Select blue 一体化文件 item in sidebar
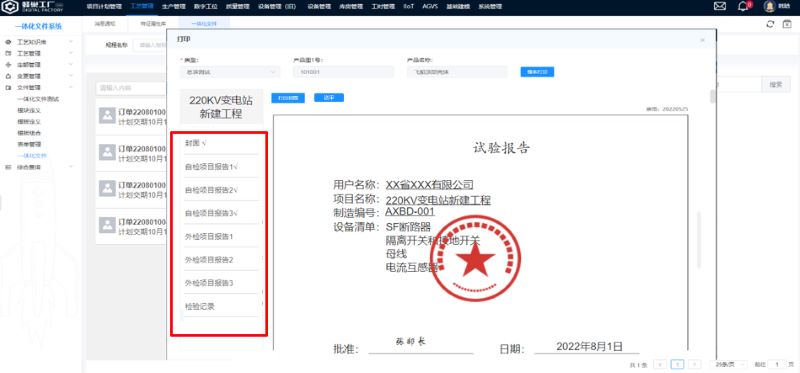Screen dimensions: 800x373 [x=32, y=156]
